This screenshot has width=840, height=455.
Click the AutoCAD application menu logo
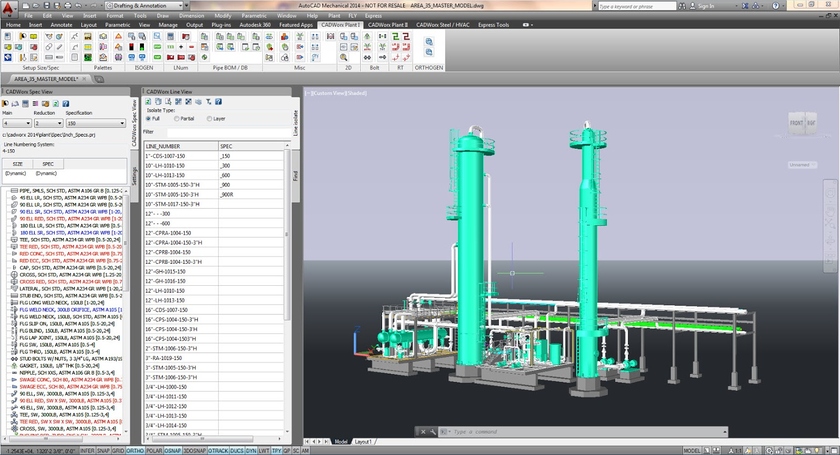click(8, 7)
